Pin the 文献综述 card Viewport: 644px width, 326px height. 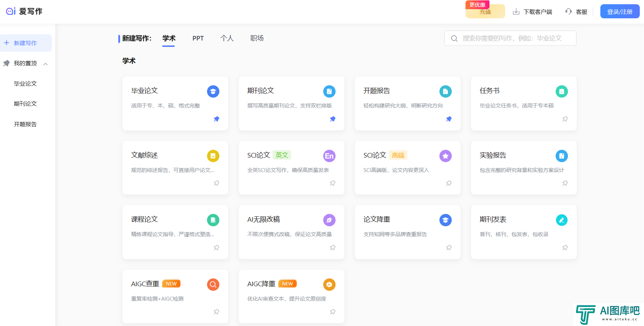(217, 183)
